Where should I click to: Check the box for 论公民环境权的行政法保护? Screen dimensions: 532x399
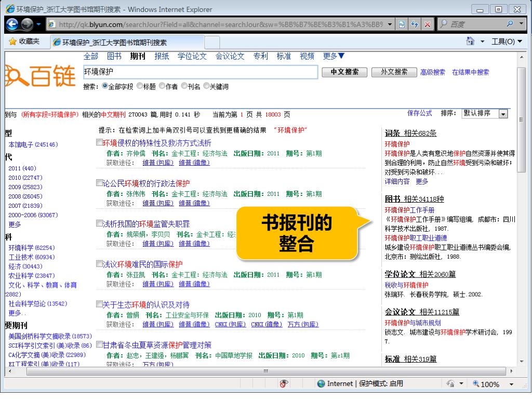click(99, 183)
